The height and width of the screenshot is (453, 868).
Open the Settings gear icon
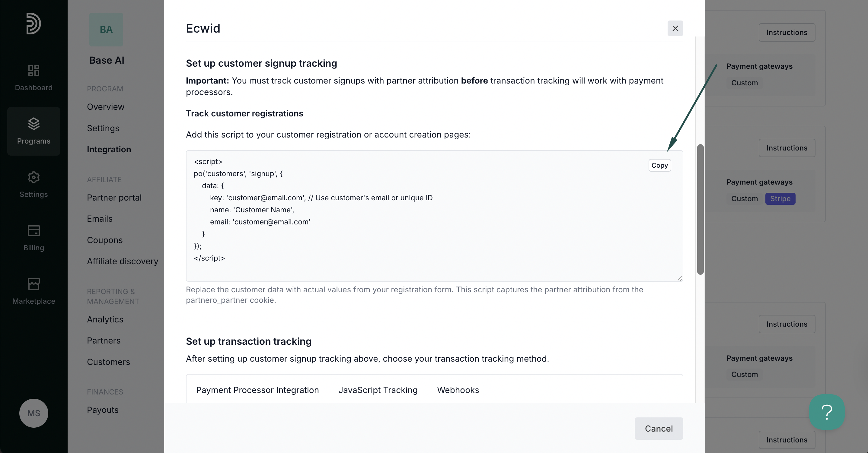34,177
